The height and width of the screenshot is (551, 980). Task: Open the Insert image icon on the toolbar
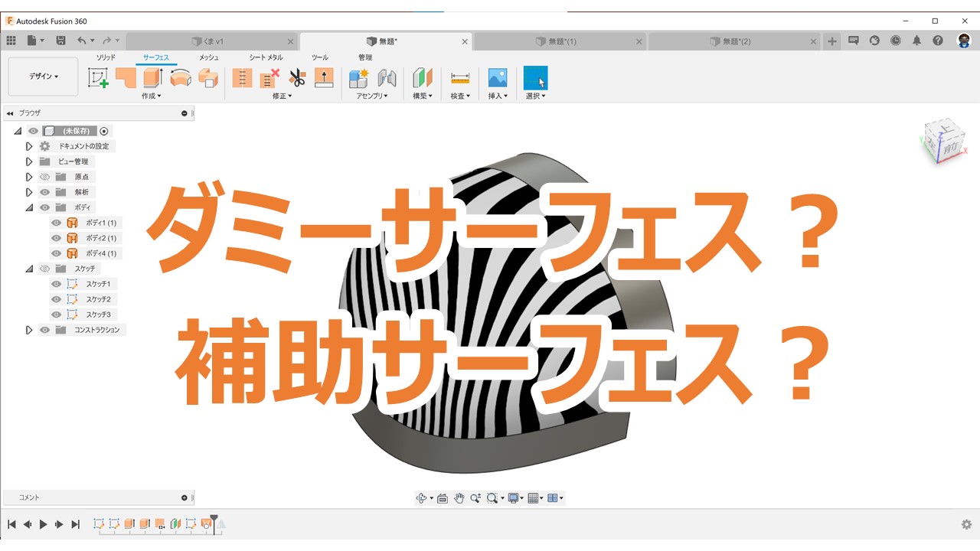tap(496, 77)
